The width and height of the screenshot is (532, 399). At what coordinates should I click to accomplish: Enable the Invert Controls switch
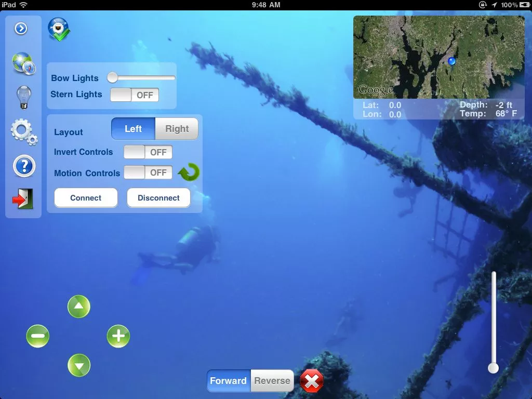pos(148,152)
